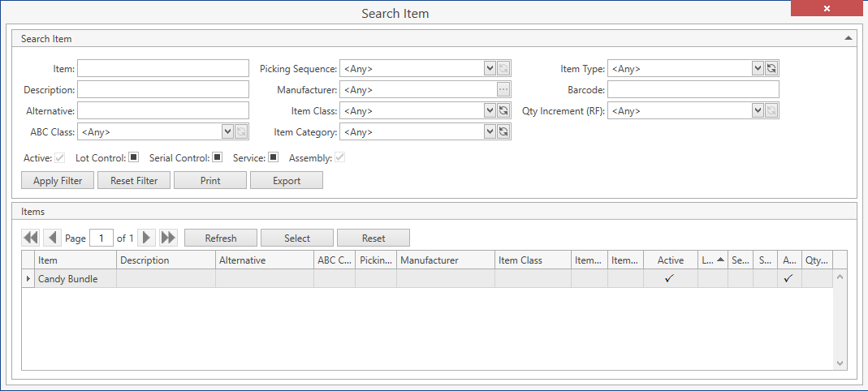Click the sorted L... column header
This screenshot has width=868, height=391.
click(x=712, y=260)
